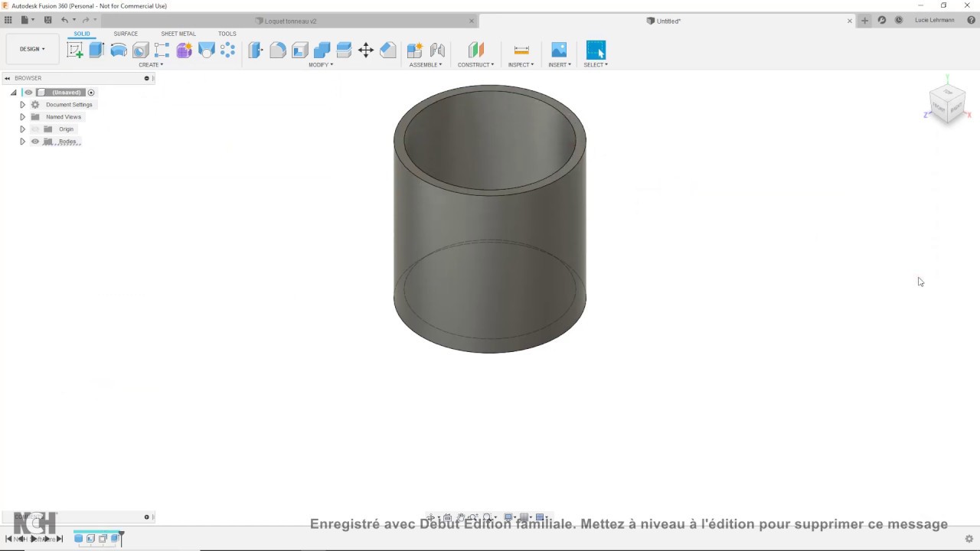Choose the Extrude tool in Create group
Viewport: 980px width, 551px height.
click(x=96, y=51)
